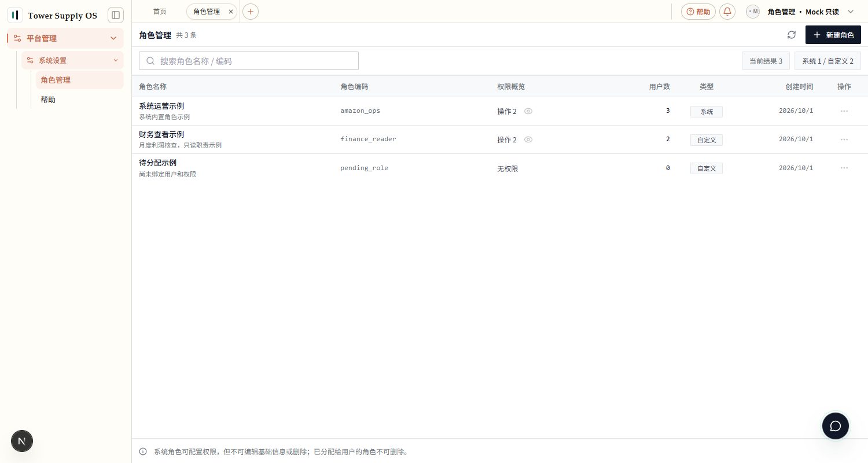868x463 pixels.
Task: Collapse the sidebar panel toggle icon
Action: click(x=116, y=15)
